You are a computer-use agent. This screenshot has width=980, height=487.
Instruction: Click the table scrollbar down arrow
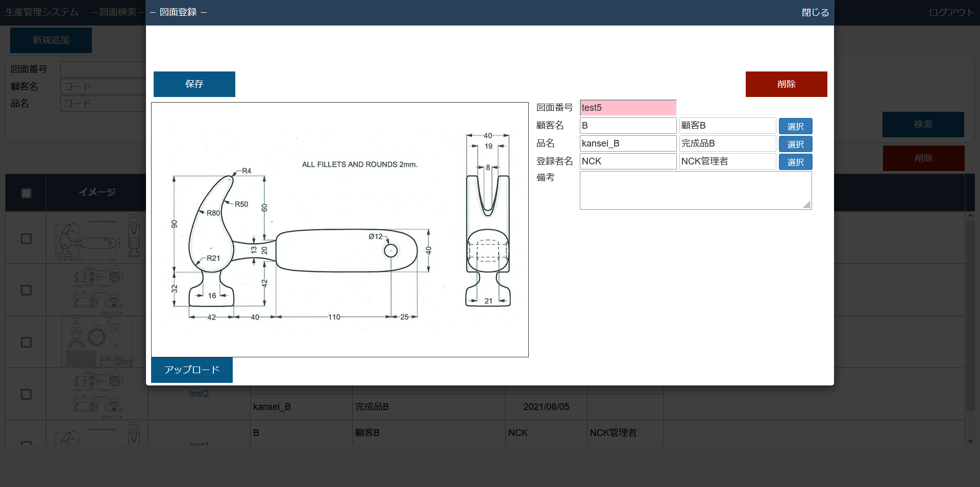(x=970, y=441)
